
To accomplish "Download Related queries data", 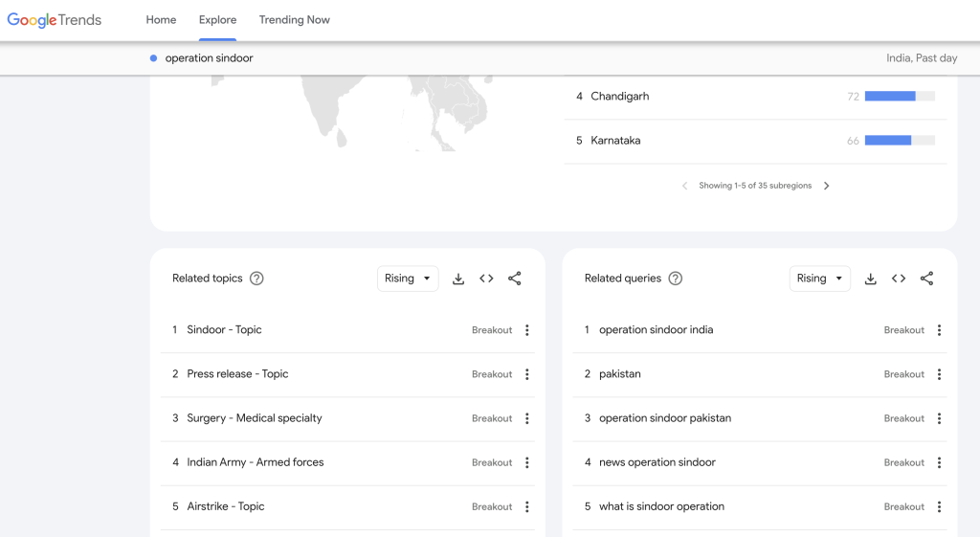I will point(871,279).
